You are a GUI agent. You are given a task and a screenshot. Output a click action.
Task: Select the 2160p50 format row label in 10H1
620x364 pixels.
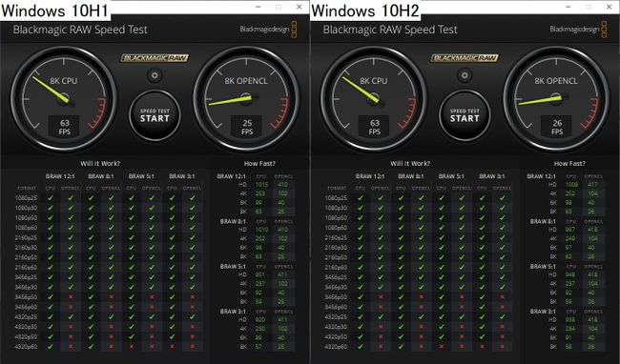(26, 257)
